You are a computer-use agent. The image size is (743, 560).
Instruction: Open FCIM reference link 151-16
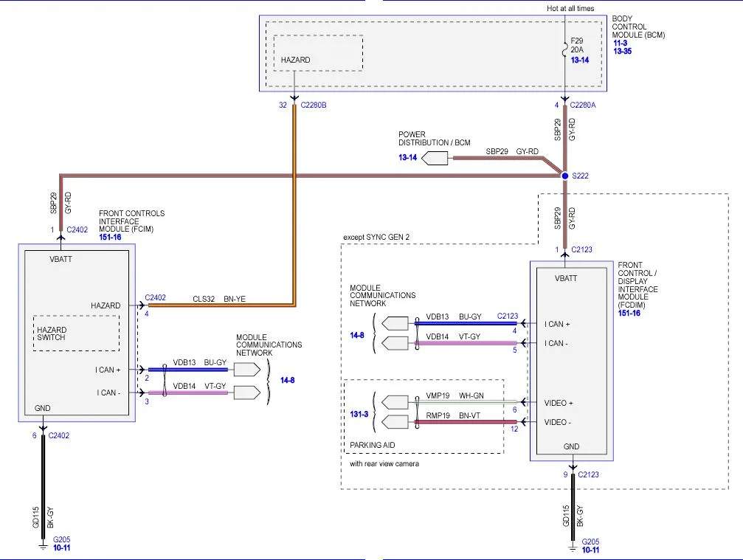click(x=110, y=238)
